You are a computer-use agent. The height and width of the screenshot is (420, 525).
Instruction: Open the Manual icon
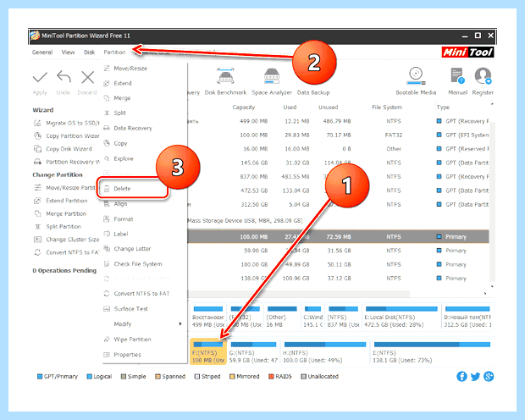pos(457,75)
